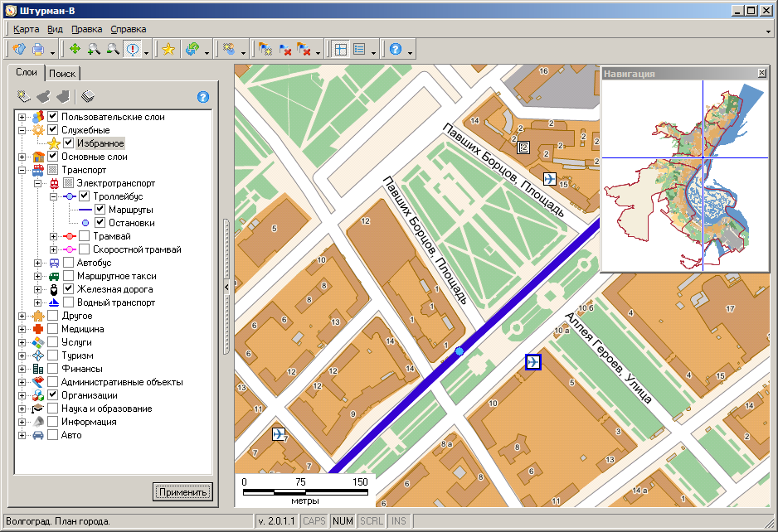
Task: Toggle the navigation window grid icon
Action: pyautogui.click(x=340, y=49)
